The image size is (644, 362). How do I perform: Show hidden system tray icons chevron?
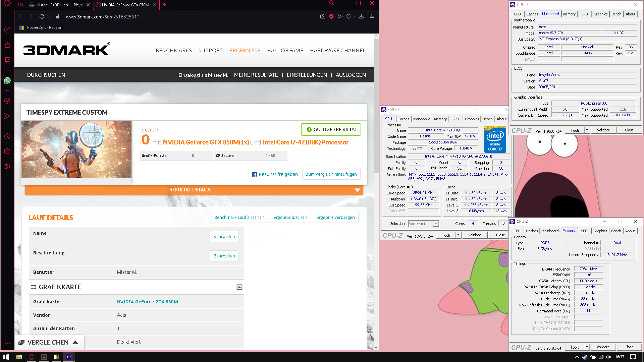[577, 357]
